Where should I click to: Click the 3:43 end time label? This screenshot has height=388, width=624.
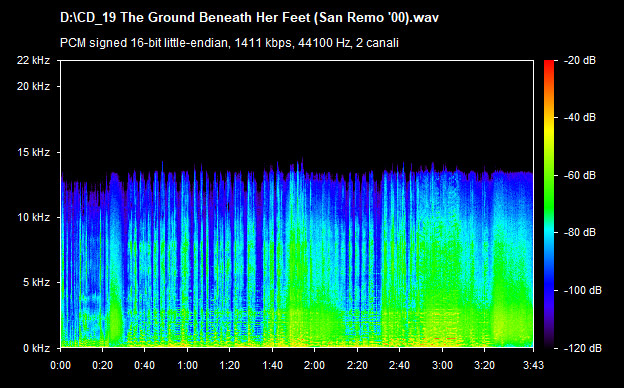pyautogui.click(x=533, y=365)
